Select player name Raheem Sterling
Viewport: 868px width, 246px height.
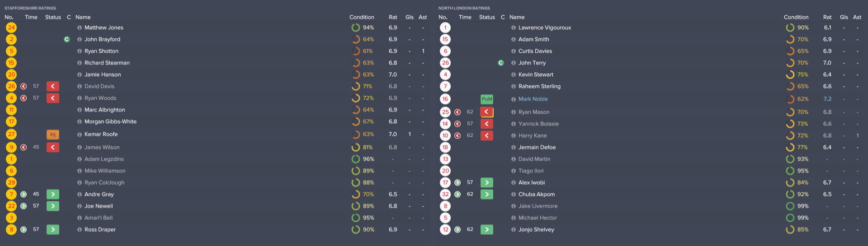tap(539, 86)
